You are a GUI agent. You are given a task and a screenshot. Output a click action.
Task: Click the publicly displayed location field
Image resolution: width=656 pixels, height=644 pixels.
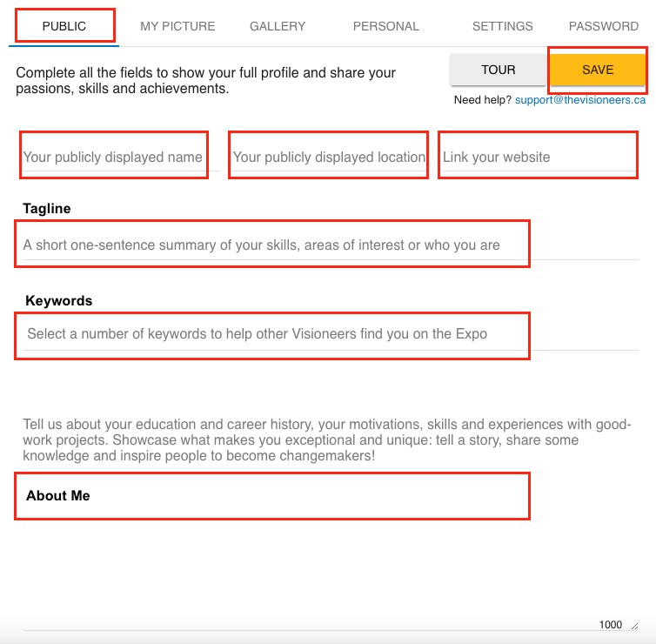329,157
